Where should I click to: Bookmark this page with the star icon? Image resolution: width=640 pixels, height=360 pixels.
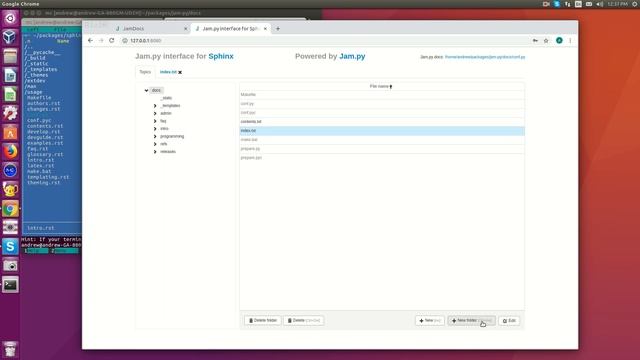(x=546, y=40)
